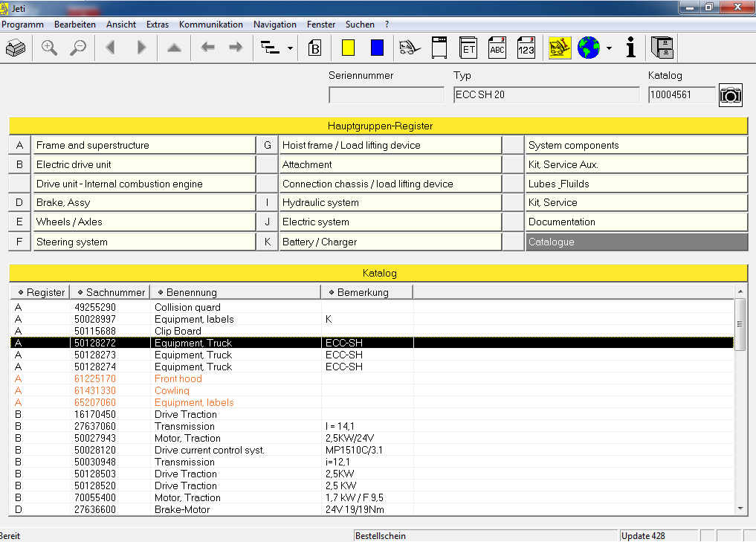Click the camera icon next to Katalog
This screenshot has width=756, height=542.
coord(731,95)
